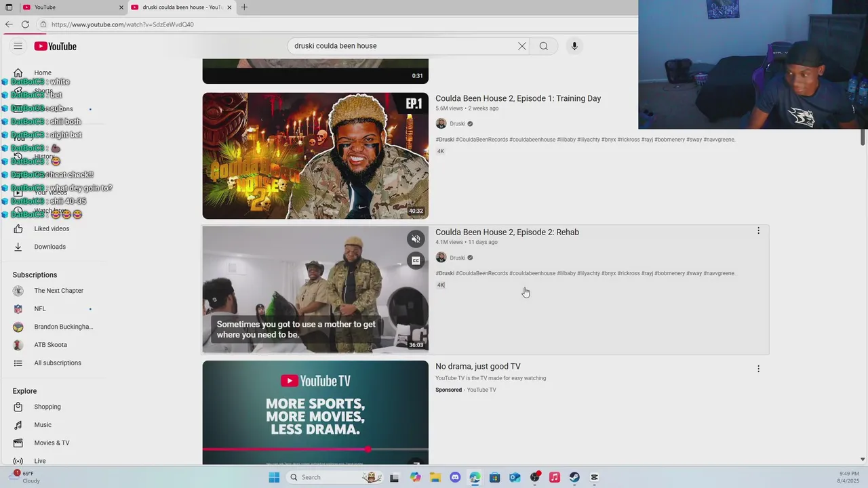868x488 pixels.
Task: Play Episode 2: Rehab preview thumbnail
Action: (x=315, y=289)
